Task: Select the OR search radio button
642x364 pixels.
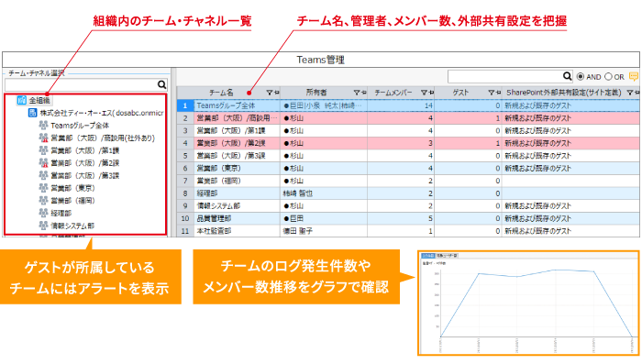Action: pos(608,77)
